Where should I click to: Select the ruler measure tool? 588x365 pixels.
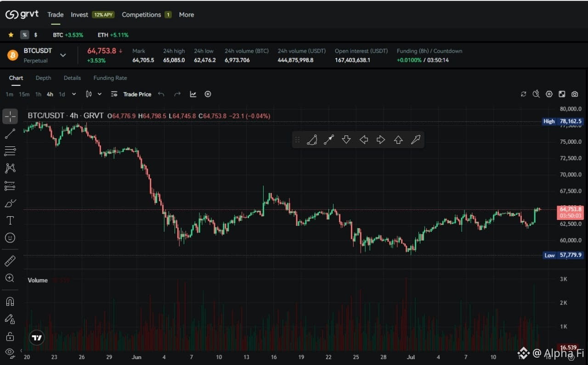coord(10,261)
